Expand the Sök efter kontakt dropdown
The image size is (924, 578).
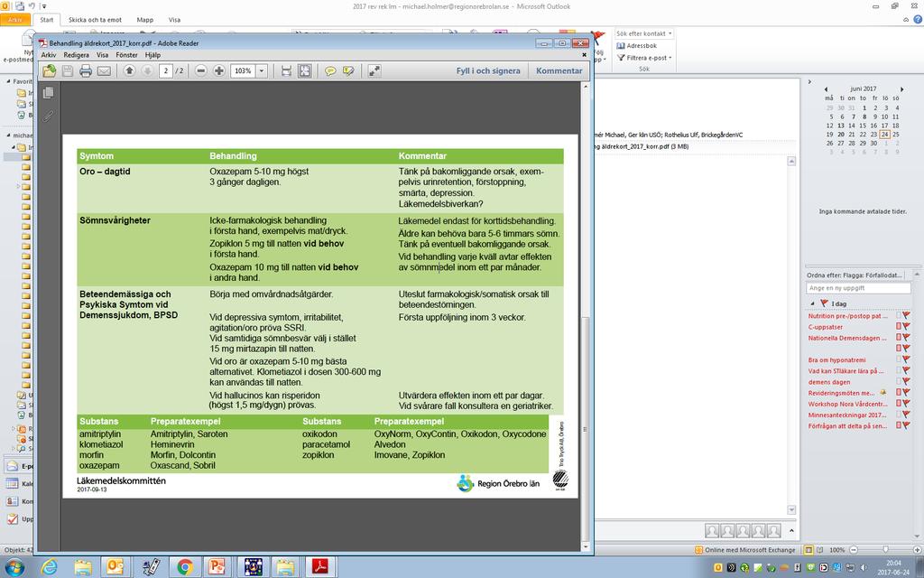pyautogui.click(x=670, y=33)
